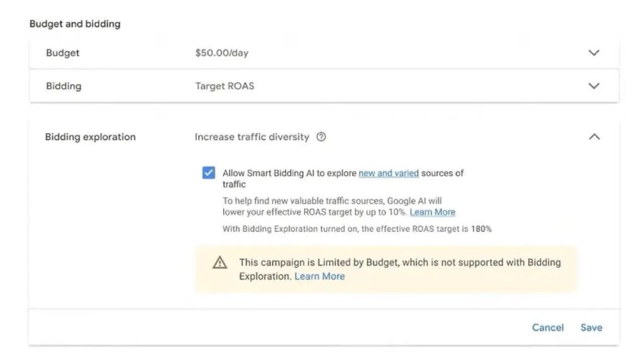Image resolution: width=644 pixels, height=362 pixels.
Task: Click the Budget and bidding heading
Action: 75,24
